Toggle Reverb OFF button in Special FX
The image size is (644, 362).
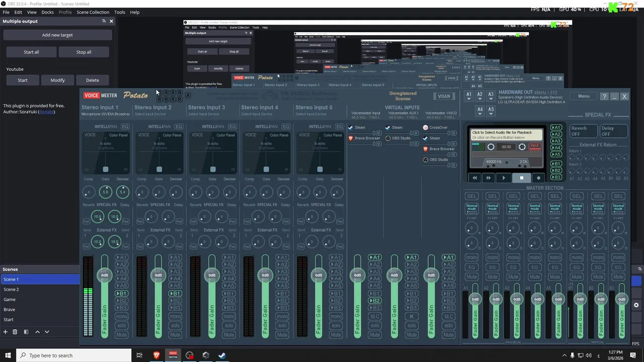pos(583,131)
